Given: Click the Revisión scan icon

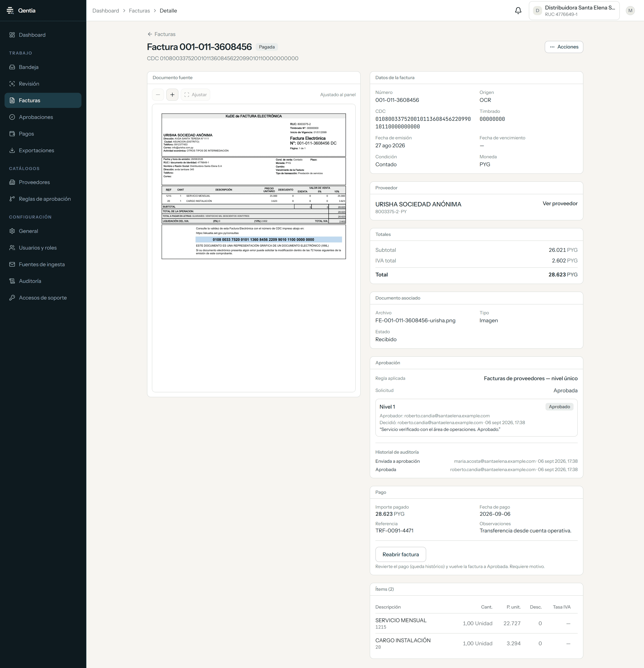Looking at the screenshot, I should pos(12,84).
